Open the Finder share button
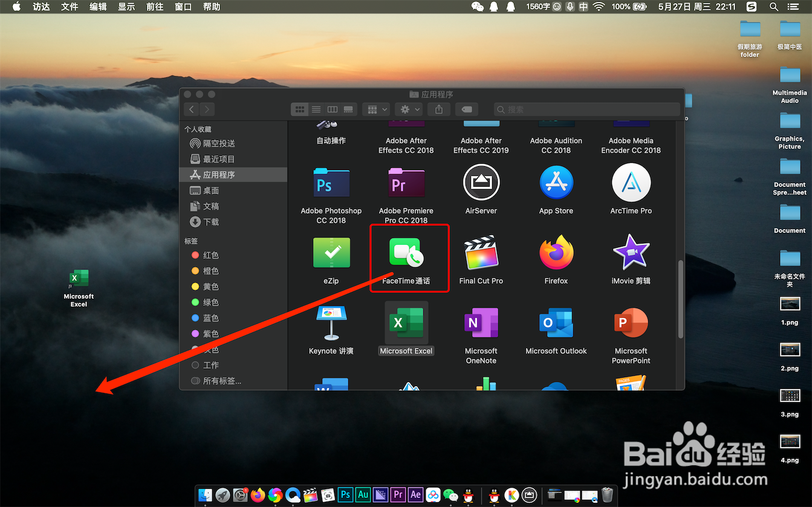The image size is (812, 507). coord(439,109)
